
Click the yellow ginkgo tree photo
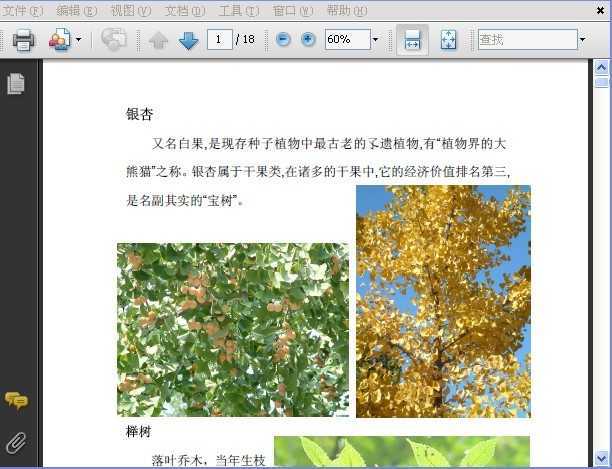(443, 302)
